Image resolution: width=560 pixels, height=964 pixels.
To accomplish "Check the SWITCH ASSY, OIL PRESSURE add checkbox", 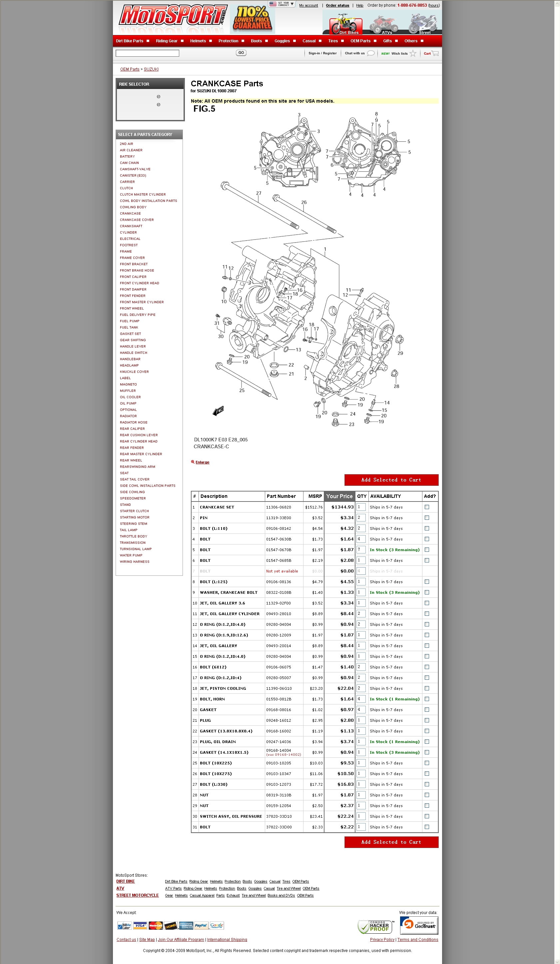I will 427,816.
